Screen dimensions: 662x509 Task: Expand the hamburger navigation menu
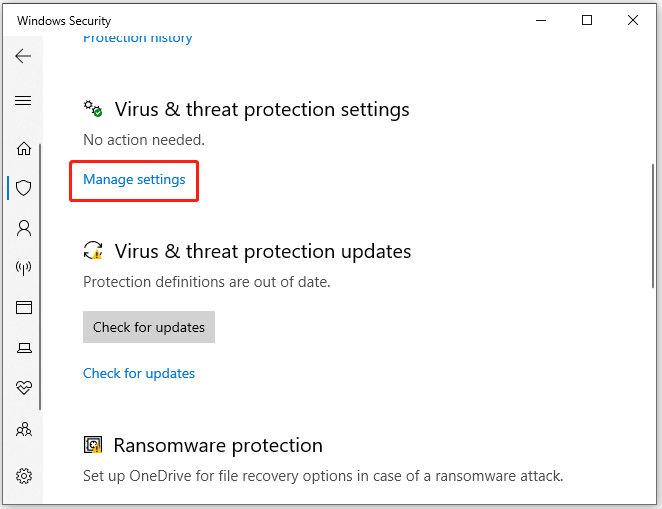(23, 100)
